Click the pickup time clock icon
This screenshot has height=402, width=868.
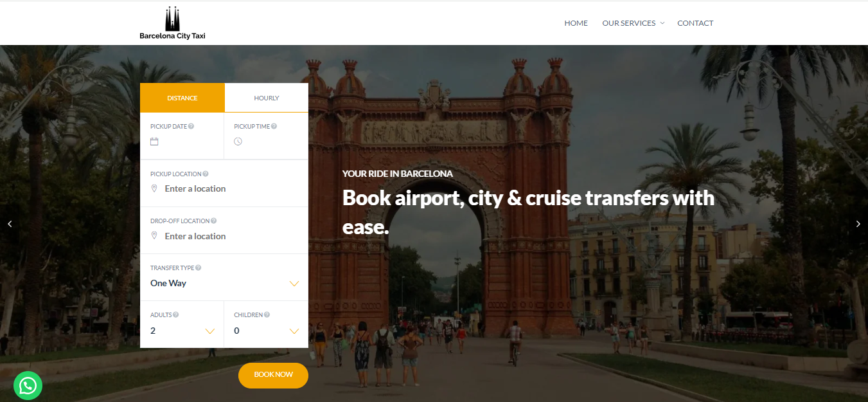[238, 141]
